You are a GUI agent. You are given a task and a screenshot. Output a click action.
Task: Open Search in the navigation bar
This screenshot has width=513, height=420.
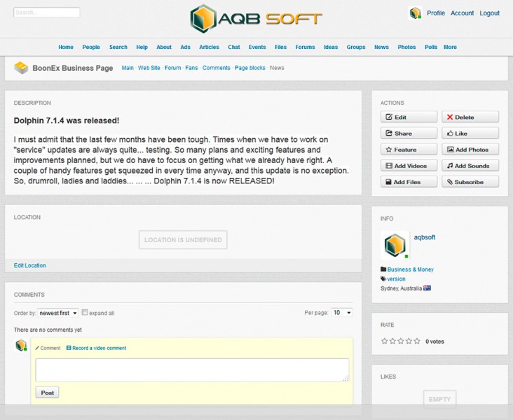tap(118, 47)
